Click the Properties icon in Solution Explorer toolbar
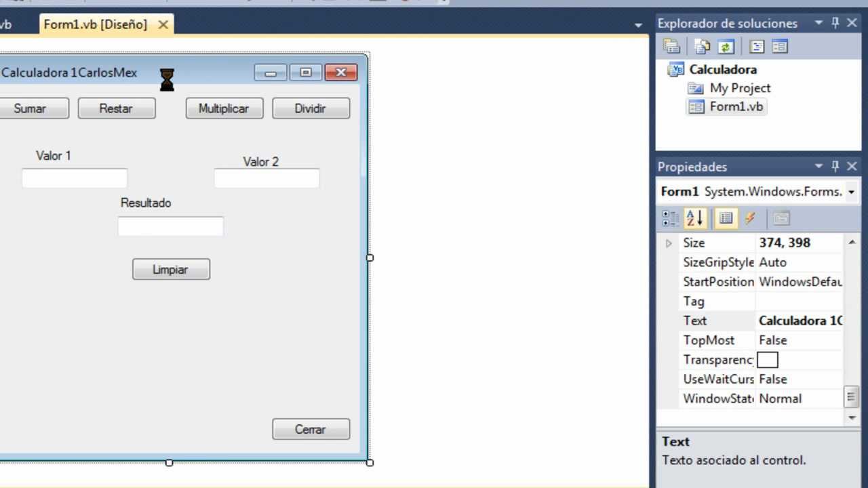Image resolution: width=868 pixels, height=488 pixels. (671, 47)
